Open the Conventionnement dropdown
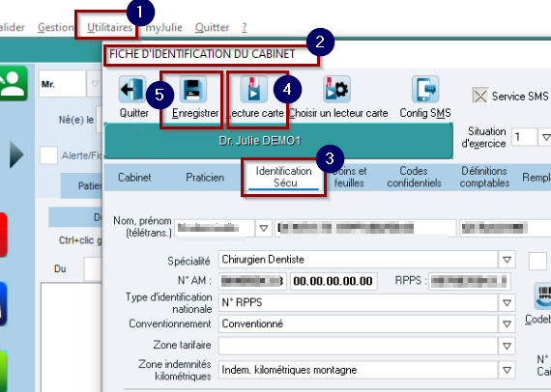 507,323
